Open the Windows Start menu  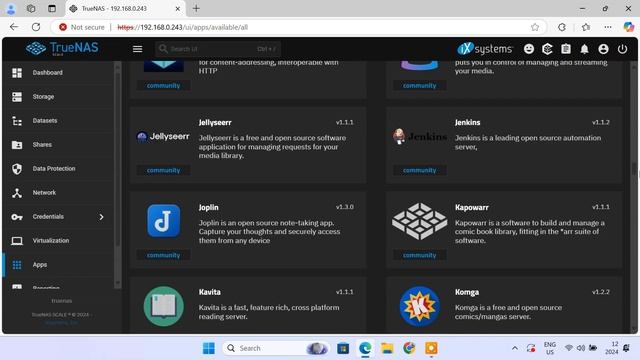tap(209, 348)
